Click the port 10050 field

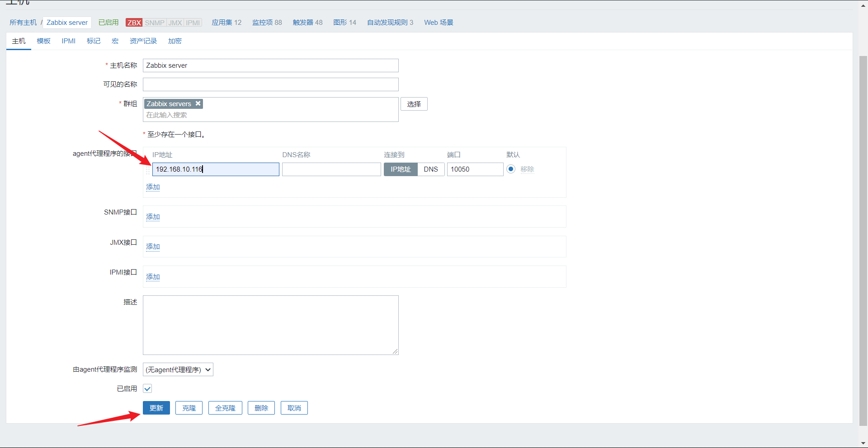click(475, 169)
